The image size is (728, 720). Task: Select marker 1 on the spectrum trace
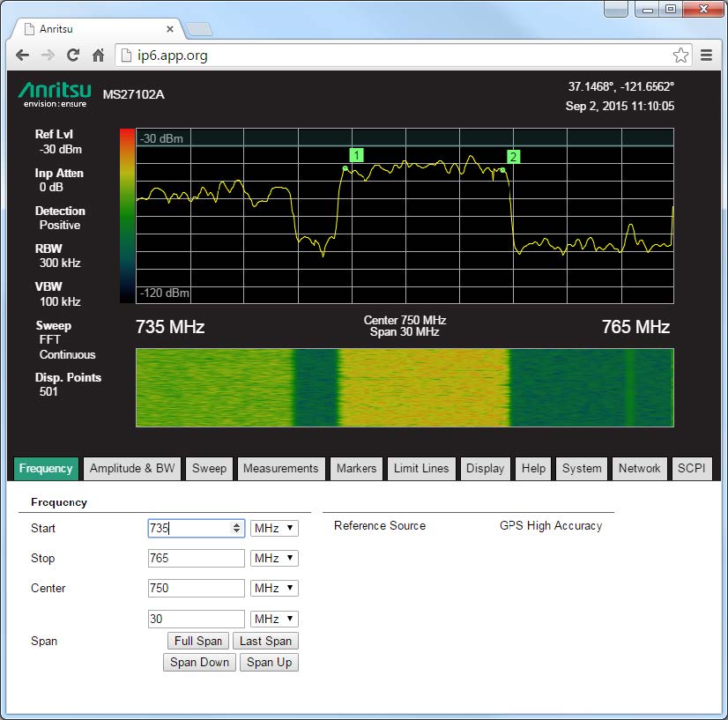[356, 156]
